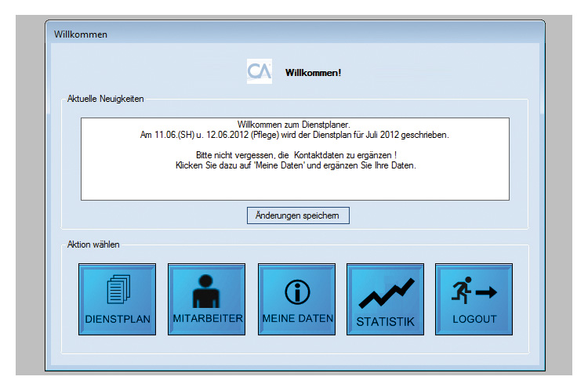The image size is (588, 391).
Task: Save changes with Änderungen speichern button
Action: click(x=298, y=215)
